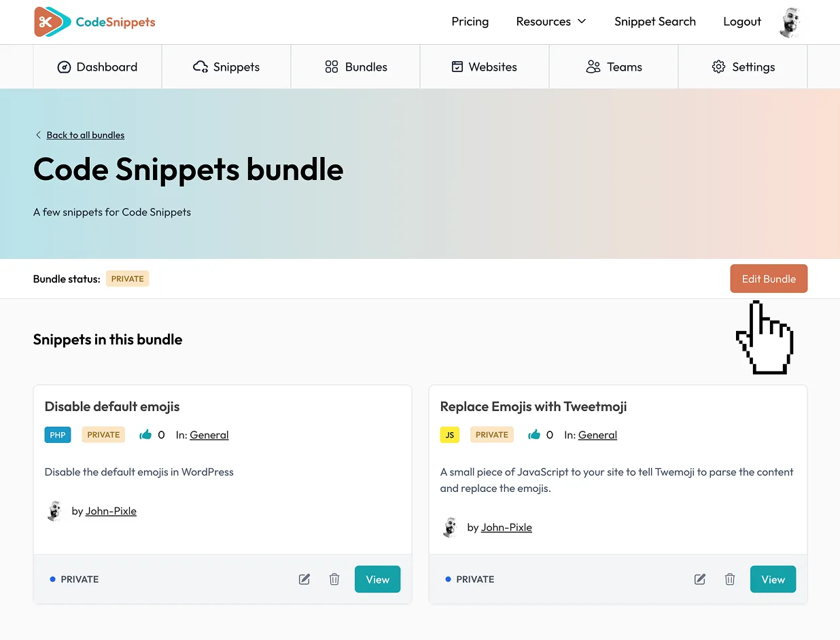Click 'Disable the default emojis in WordPress' text
Viewport: 840px width, 640px height.
tap(139, 472)
